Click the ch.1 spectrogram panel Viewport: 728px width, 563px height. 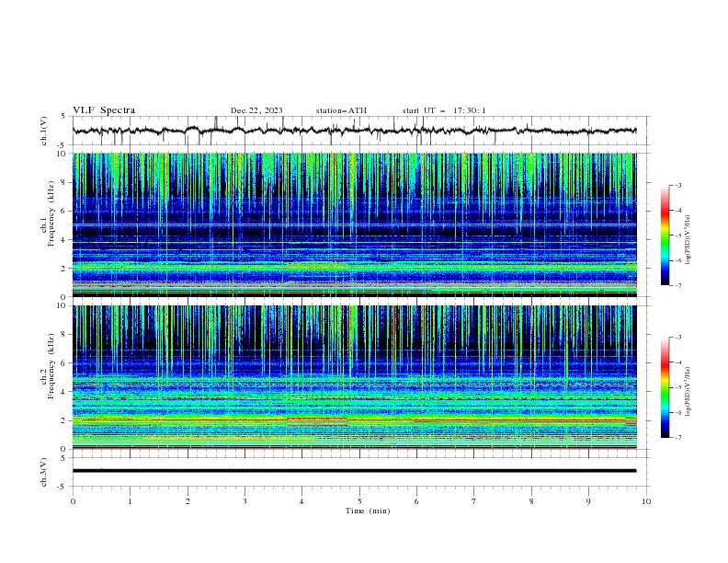[354, 224]
